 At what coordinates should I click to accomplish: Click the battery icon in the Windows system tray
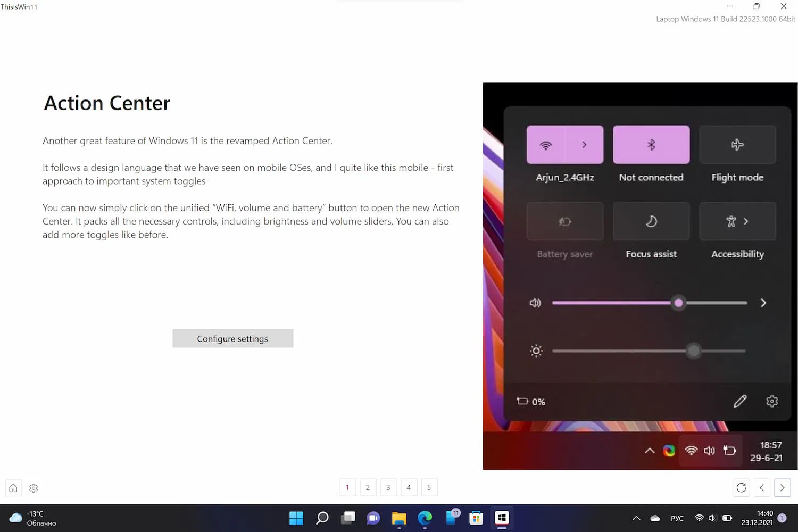pyautogui.click(x=727, y=518)
